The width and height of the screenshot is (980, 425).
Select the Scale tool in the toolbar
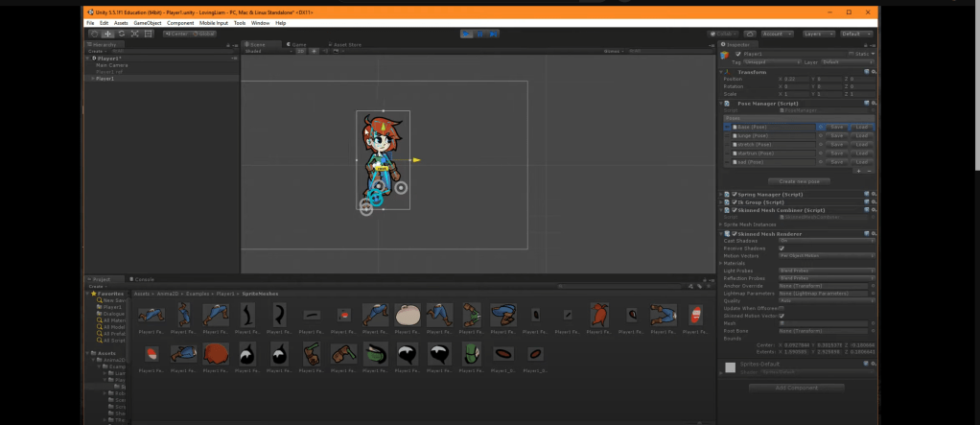[x=134, y=34]
